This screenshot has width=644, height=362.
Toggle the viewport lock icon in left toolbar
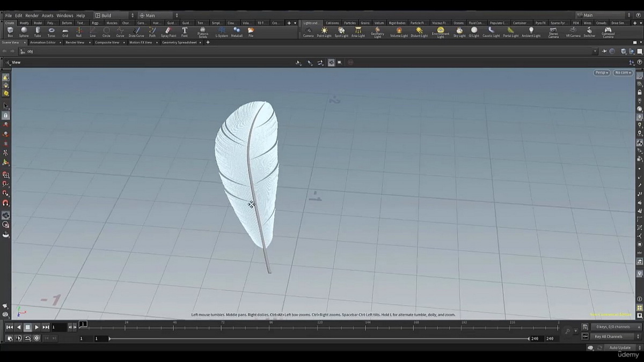pyautogui.click(x=6, y=115)
